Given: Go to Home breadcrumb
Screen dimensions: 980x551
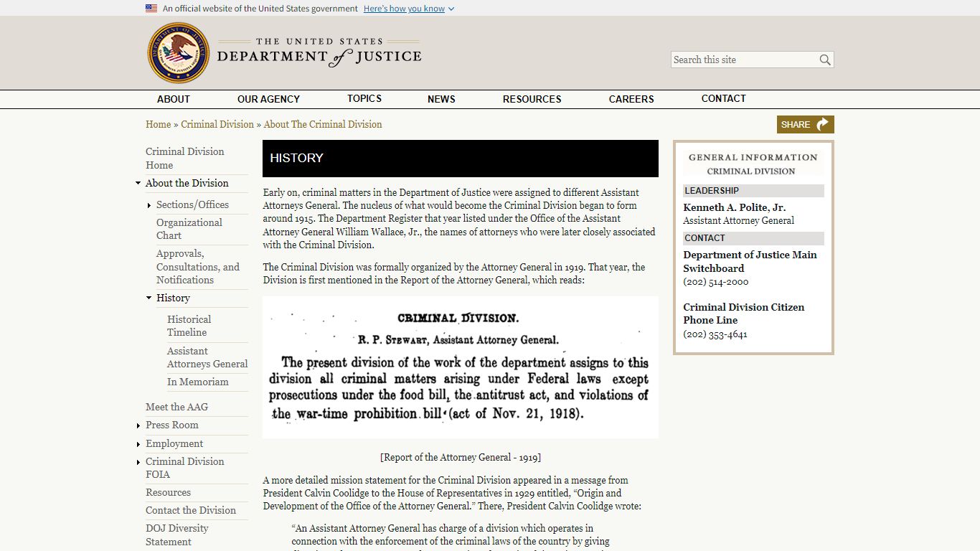Looking at the screenshot, I should pyautogui.click(x=158, y=124).
